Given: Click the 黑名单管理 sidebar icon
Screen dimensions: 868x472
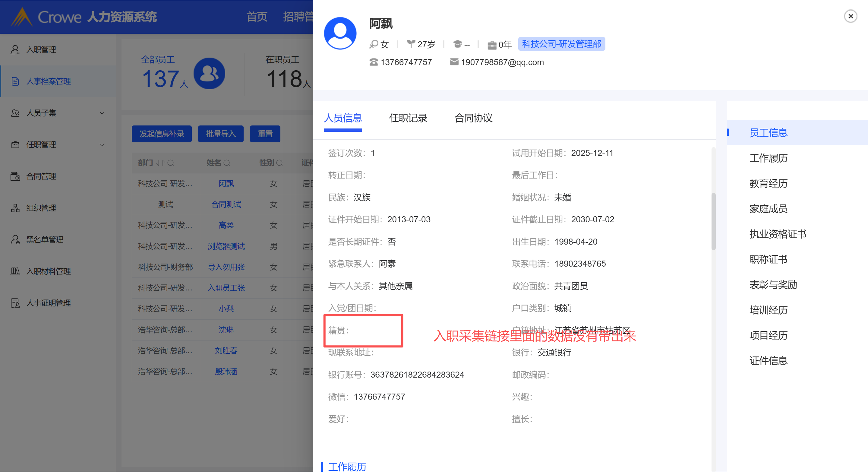Looking at the screenshot, I should [x=15, y=240].
